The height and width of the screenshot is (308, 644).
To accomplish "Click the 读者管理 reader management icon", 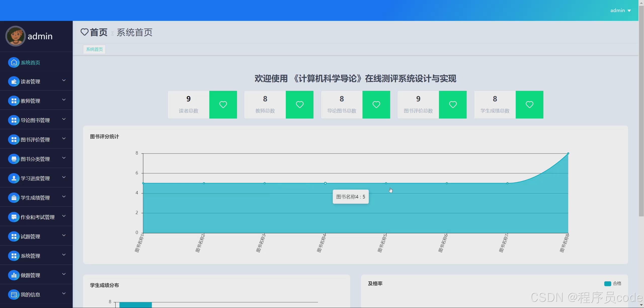I will (x=14, y=82).
